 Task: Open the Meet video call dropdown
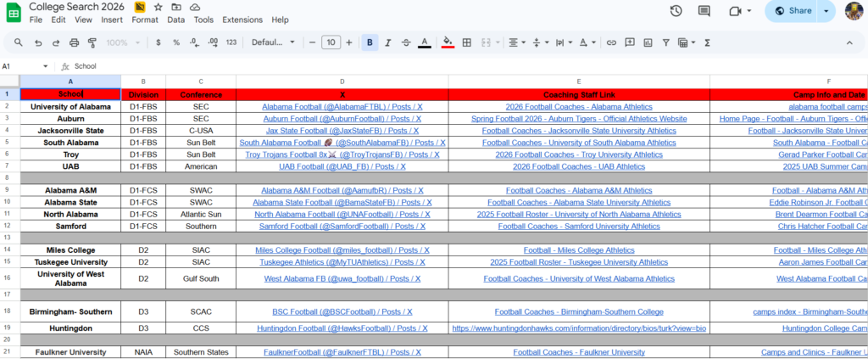tap(749, 11)
